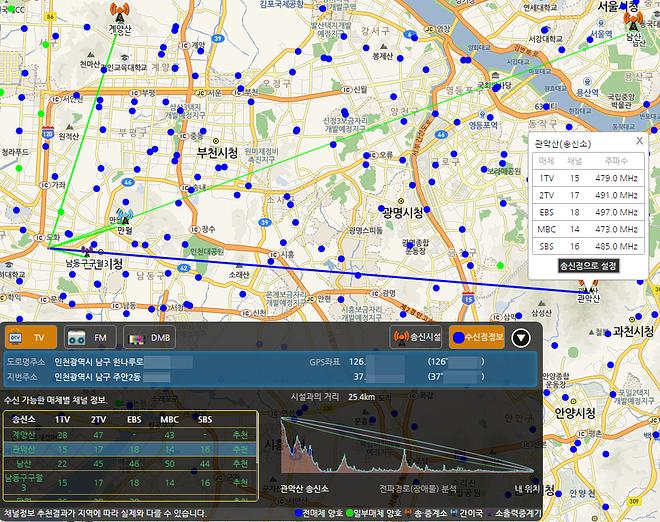The width and height of the screenshot is (660, 522).
Task: Collapse the info panel with down arrow
Action: point(520,338)
